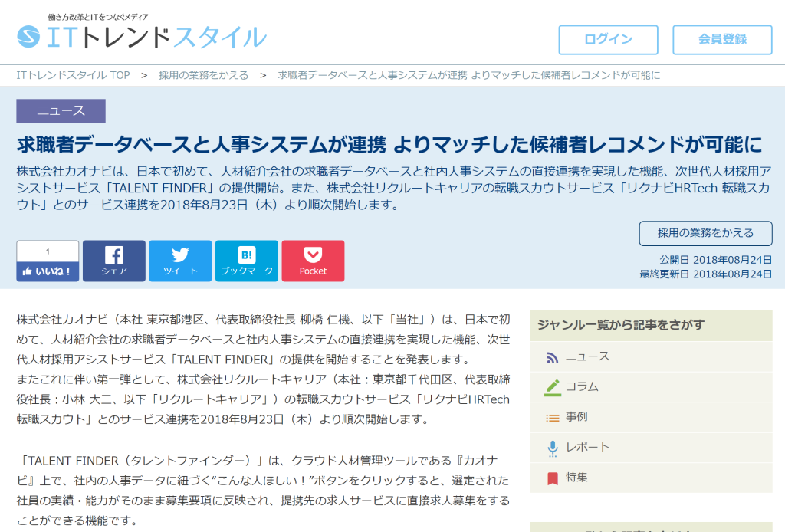Share article on Facebook シェア
The width and height of the screenshot is (785, 532).
[x=114, y=261]
